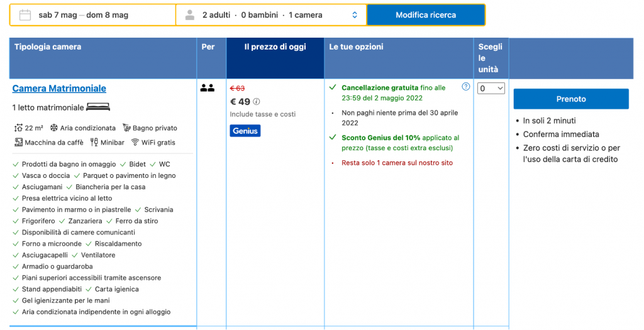Click the private bathroom icon
Image resolution: width=644 pixels, height=330 pixels.
coord(126,128)
